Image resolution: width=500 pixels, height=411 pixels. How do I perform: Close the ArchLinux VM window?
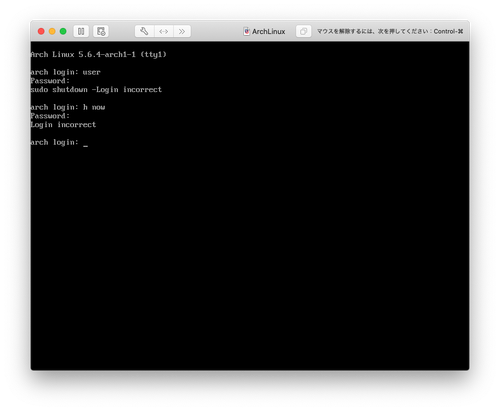[41, 31]
